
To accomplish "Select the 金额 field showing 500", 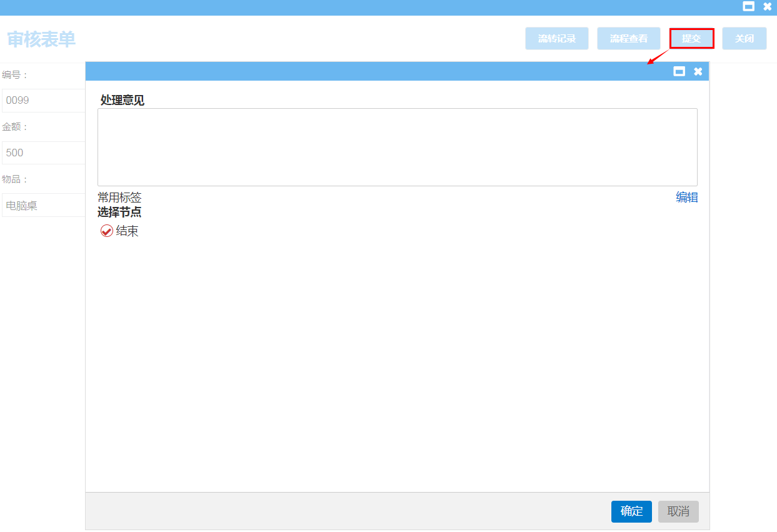I will click(x=44, y=153).
